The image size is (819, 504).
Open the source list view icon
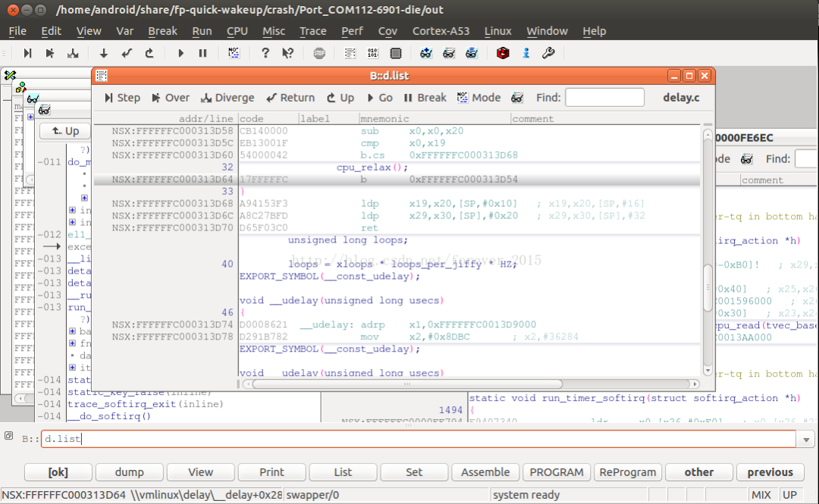pos(350,53)
